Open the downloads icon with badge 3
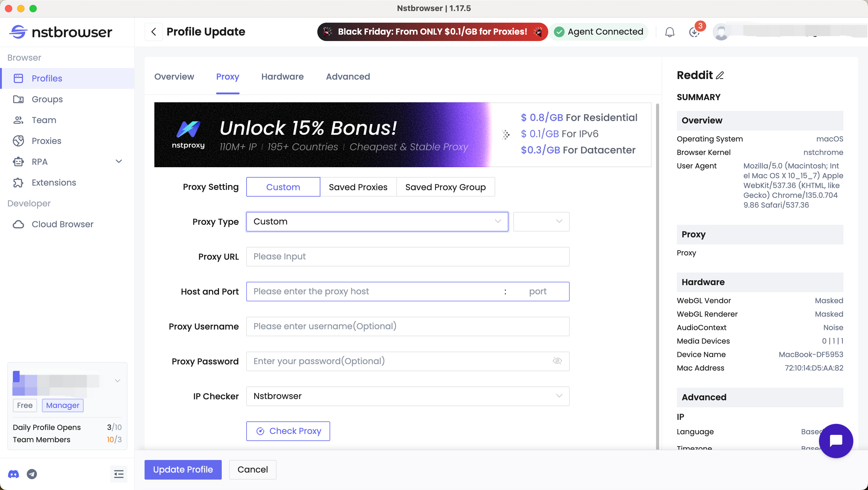Image resolution: width=868 pixels, height=490 pixels. pyautogui.click(x=694, y=32)
